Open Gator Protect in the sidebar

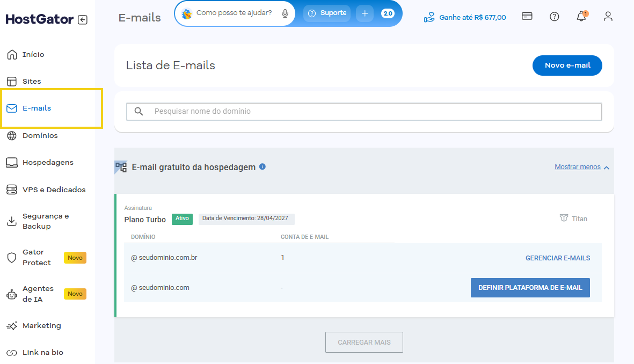click(37, 257)
